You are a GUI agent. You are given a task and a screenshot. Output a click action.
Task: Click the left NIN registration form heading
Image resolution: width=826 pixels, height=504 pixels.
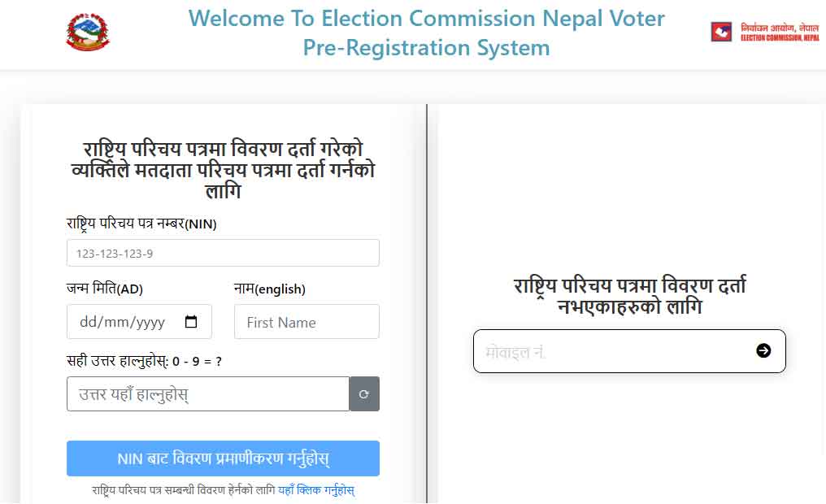[223, 170]
